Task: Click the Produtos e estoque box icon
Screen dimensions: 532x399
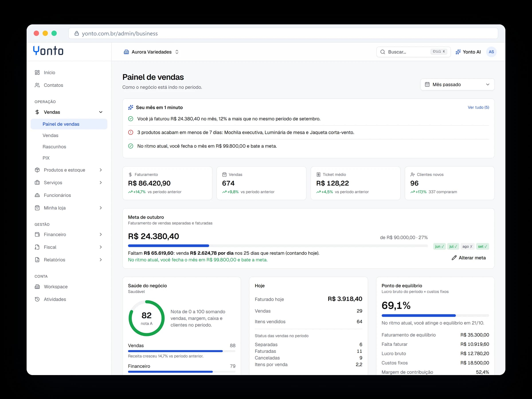Action: click(37, 170)
